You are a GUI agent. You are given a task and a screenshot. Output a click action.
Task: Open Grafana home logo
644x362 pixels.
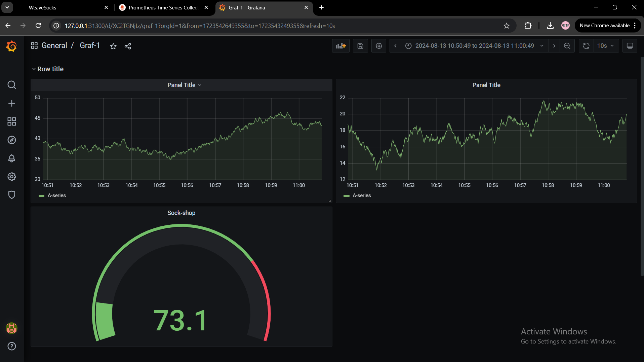click(x=11, y=46)
